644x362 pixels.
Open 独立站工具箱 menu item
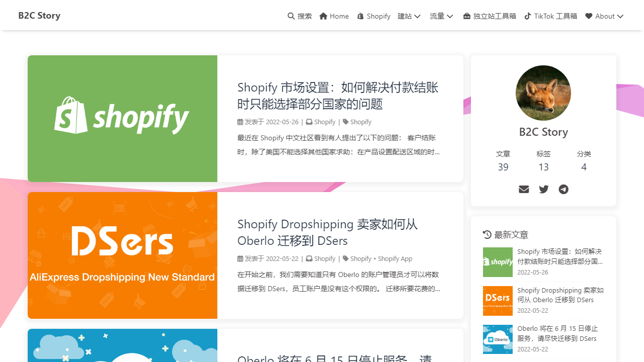pos(490,16)
